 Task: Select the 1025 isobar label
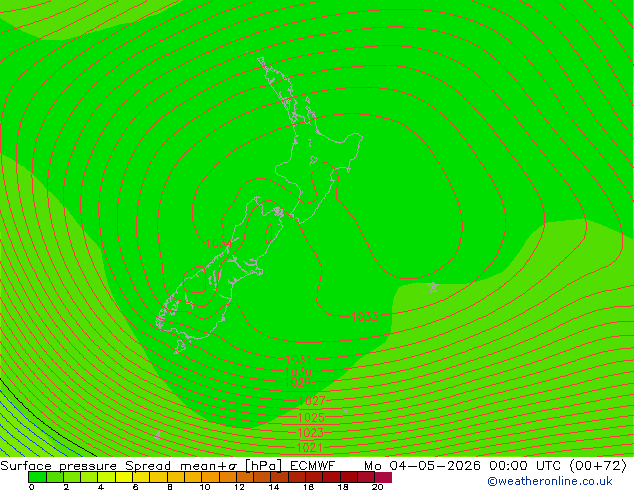[x=311, y=417]
